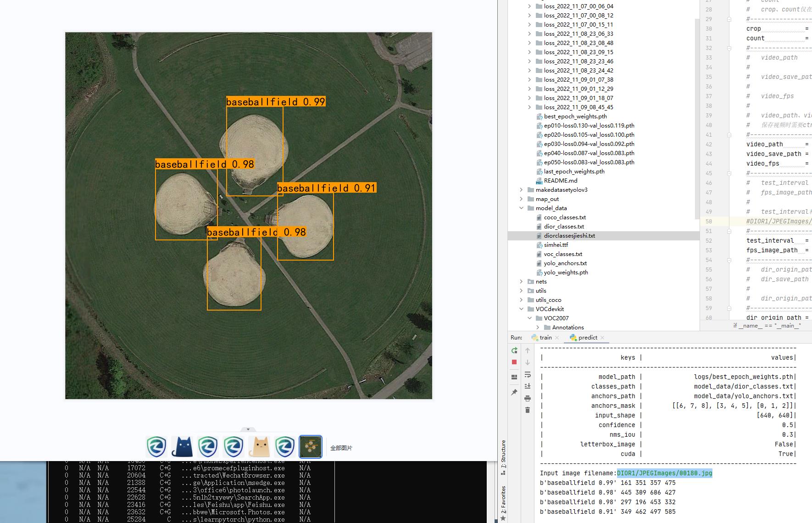Select the dark blue cat thumbnail

tap(182, 447)
